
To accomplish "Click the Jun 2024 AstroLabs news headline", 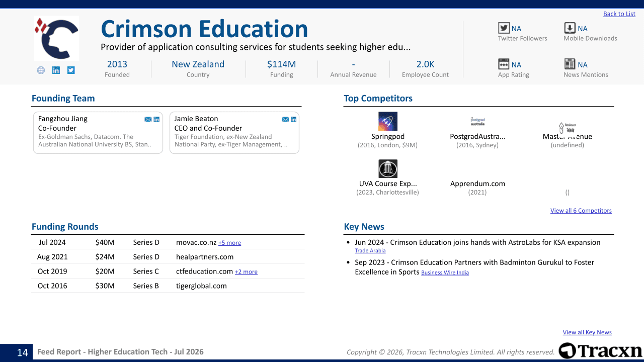I will coord(477,242).
